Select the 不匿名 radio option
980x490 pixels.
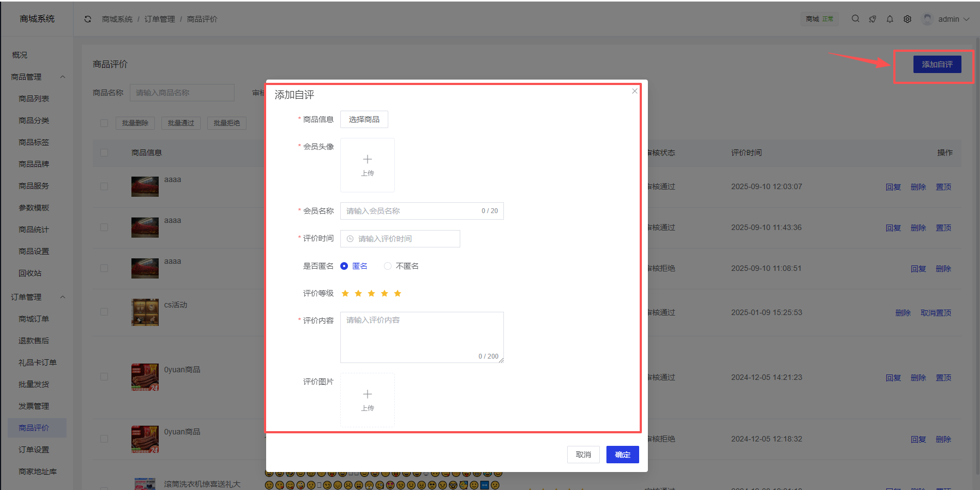pos(388,266)
